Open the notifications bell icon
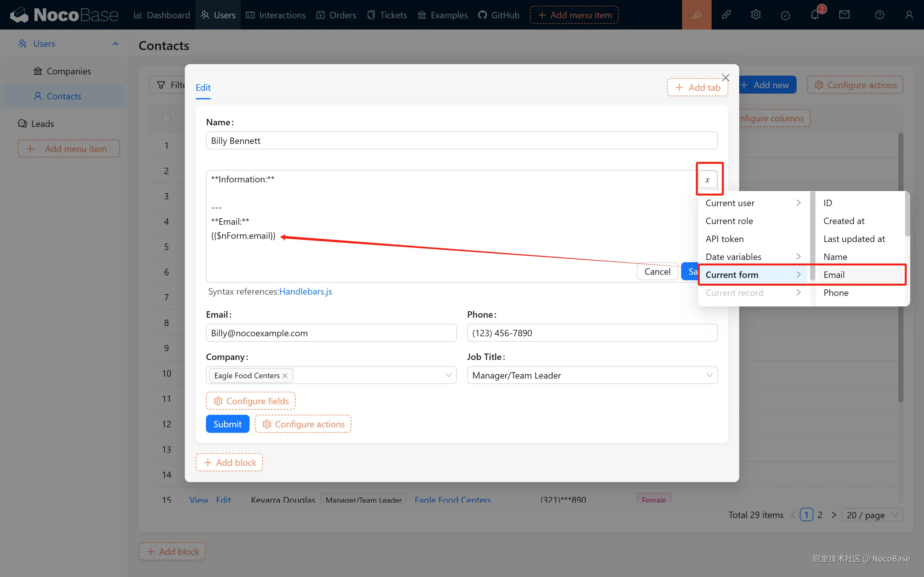Viewport: 924px width, 577px height. click(815, 15)
